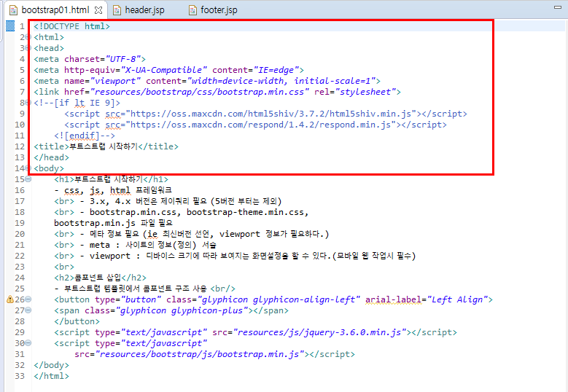
Task: Switch to the bootstrap01.html editor tab
Action: tap(55, 9)
